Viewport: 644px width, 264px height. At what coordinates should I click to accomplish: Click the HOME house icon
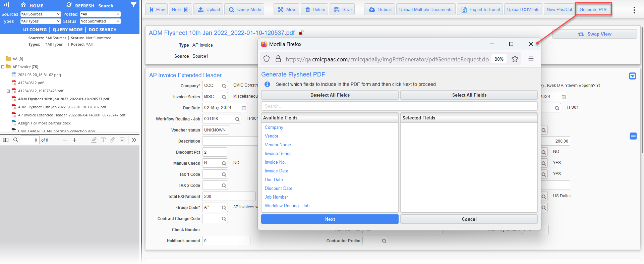[x=23, y=5]
